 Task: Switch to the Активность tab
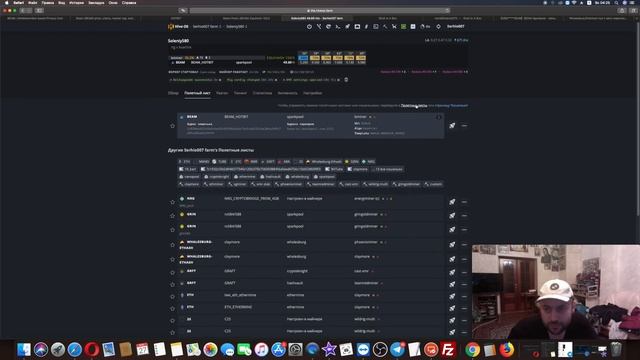pyautogui.click(x=288, y=93)
